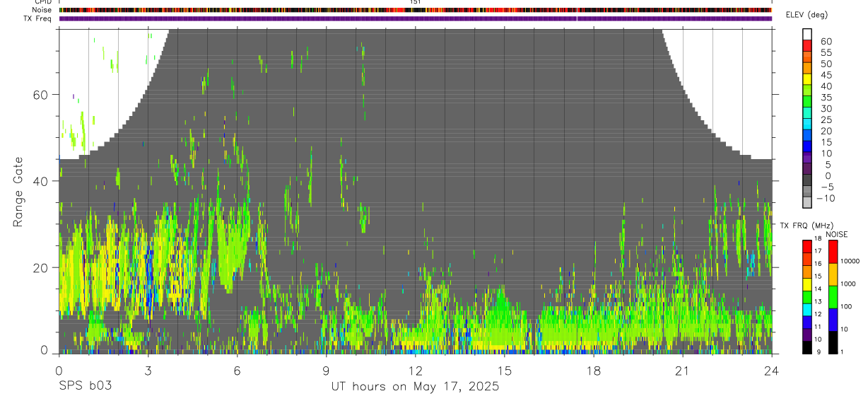The width and height of the screenshot is (868, 401).
Task: Click the ELEV color bar tick label '55'
Action: pyautogui.click(x=826, y=52)
